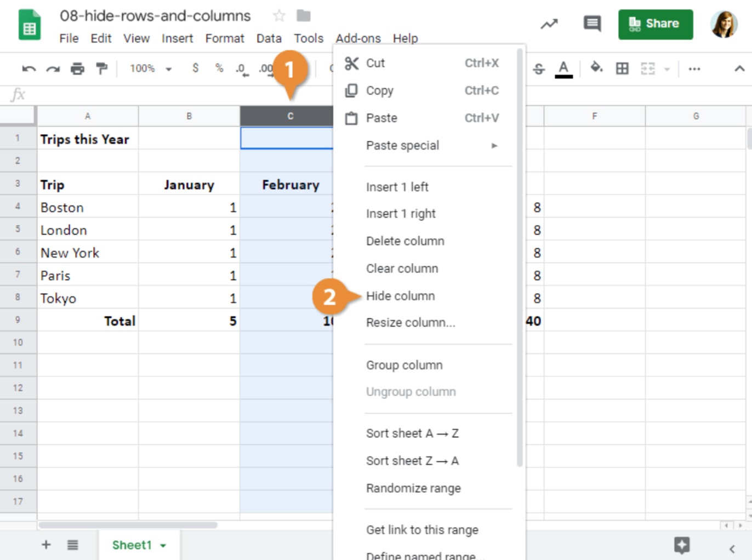Click the Merge cells icon
The image size is (752, 560).
(x=648, y=68)
